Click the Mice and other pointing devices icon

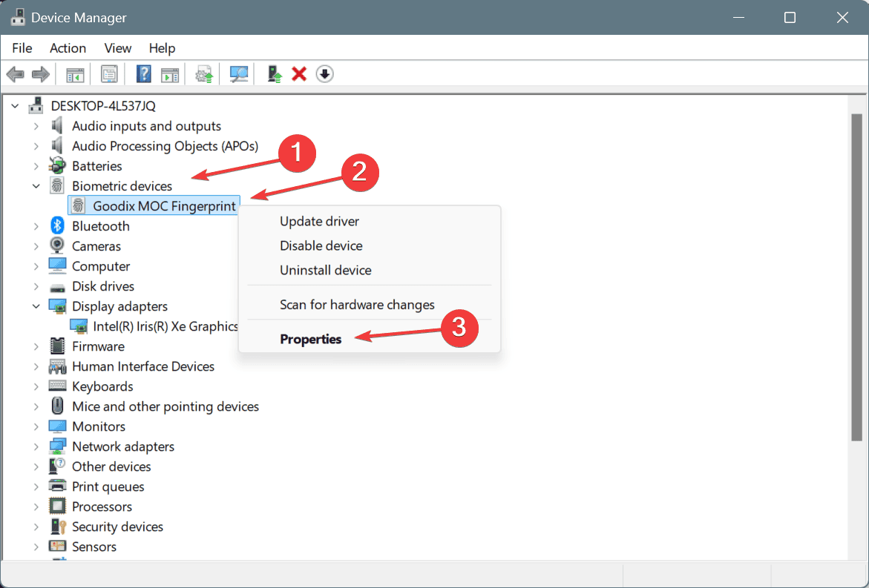[57, 406]
